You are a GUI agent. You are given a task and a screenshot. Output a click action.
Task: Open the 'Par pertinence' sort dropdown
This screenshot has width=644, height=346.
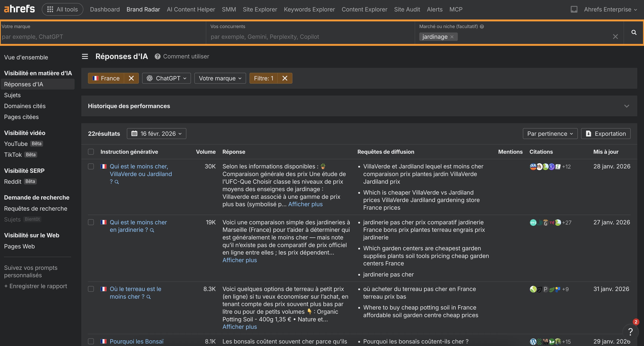550,133
